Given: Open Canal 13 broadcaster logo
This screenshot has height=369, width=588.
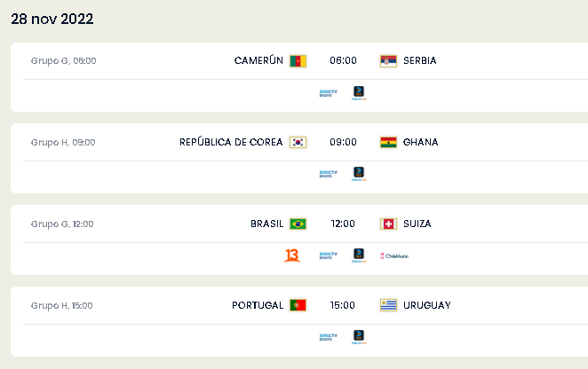Looking at the screenshot, I should (291, 255).
